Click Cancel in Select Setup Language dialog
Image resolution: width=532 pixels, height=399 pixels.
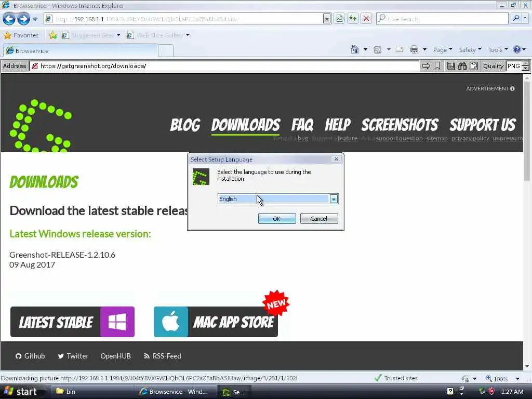319,219
